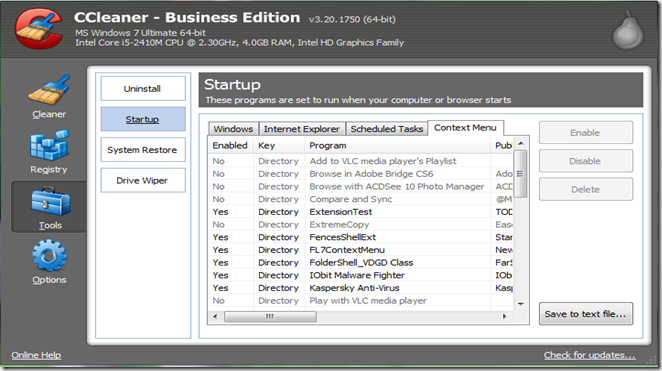
Task: Click the No cell of ExtremeCopy
Action: click(x=219, y=225)
